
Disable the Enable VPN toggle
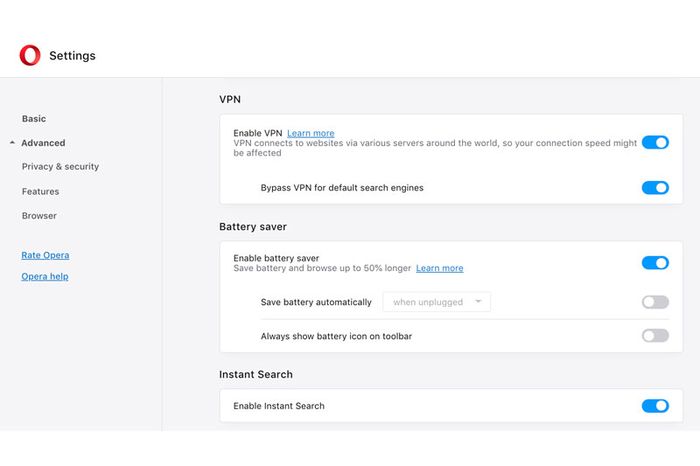[x=655, y=142]
